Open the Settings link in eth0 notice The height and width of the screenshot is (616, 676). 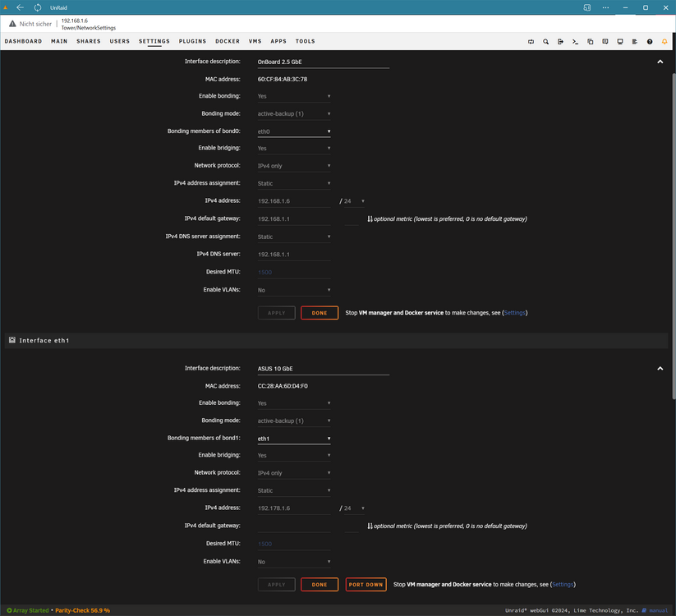515,313
